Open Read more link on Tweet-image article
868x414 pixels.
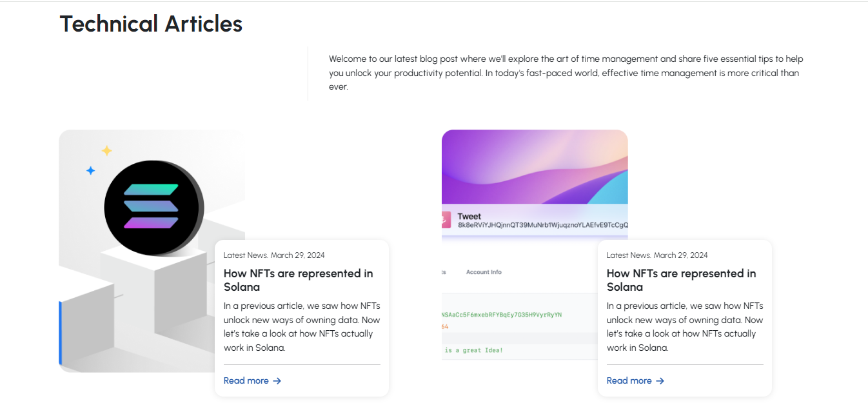(x=629, y=381)
